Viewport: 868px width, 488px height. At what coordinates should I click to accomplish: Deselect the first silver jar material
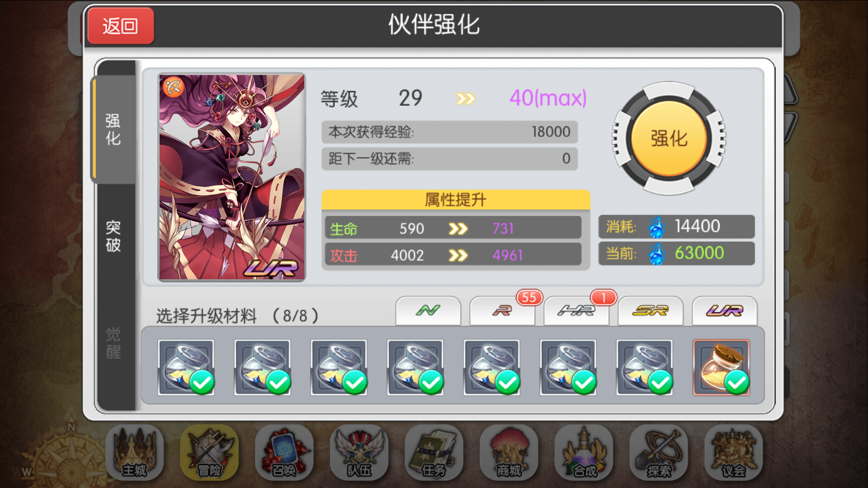pos(186,367)
